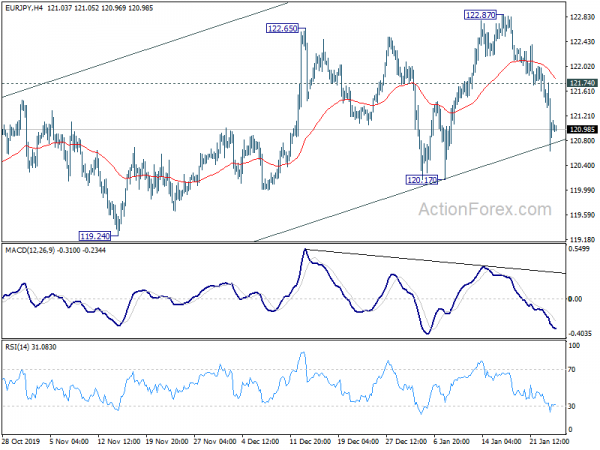This screenshot has height=450, width=600.
Task: Click the 27 Dec 12:00 time label
Action: click(406, 441)
